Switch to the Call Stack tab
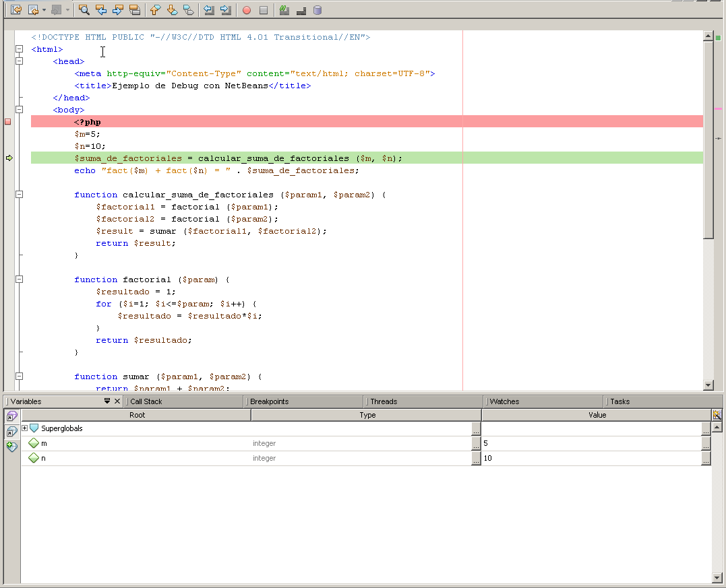 pyautogui.click(x=146, y=401)
